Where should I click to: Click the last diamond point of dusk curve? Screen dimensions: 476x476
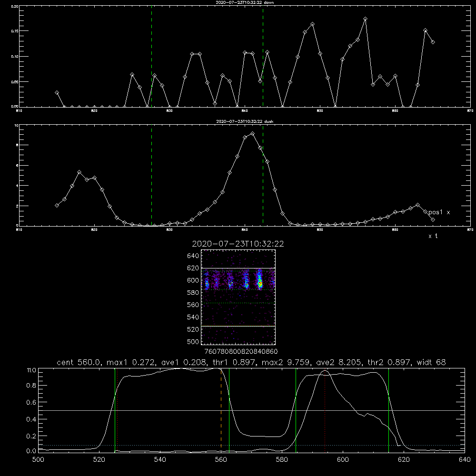point(433,219)
